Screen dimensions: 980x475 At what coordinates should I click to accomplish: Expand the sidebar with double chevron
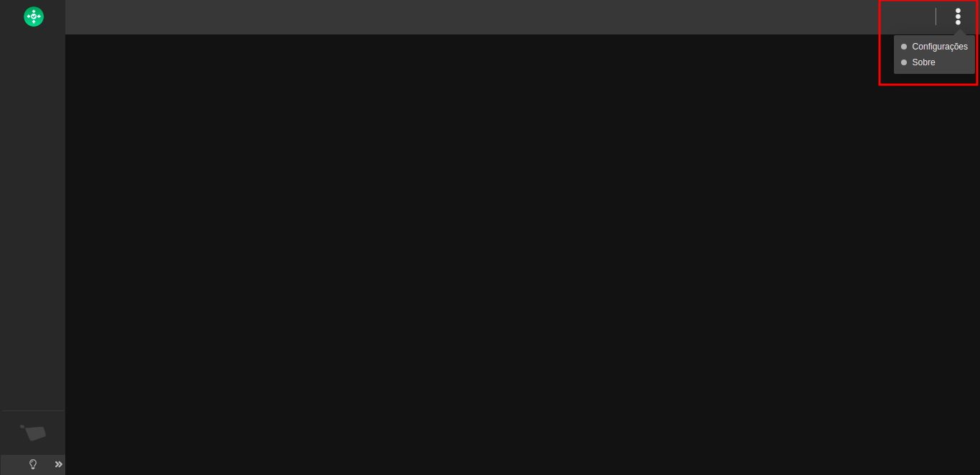pos(58,464)
